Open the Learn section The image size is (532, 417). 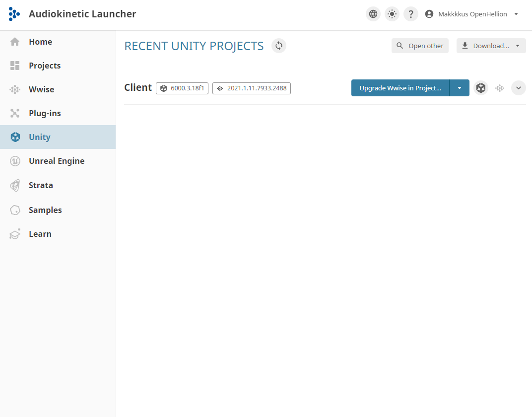coord(58,234)
